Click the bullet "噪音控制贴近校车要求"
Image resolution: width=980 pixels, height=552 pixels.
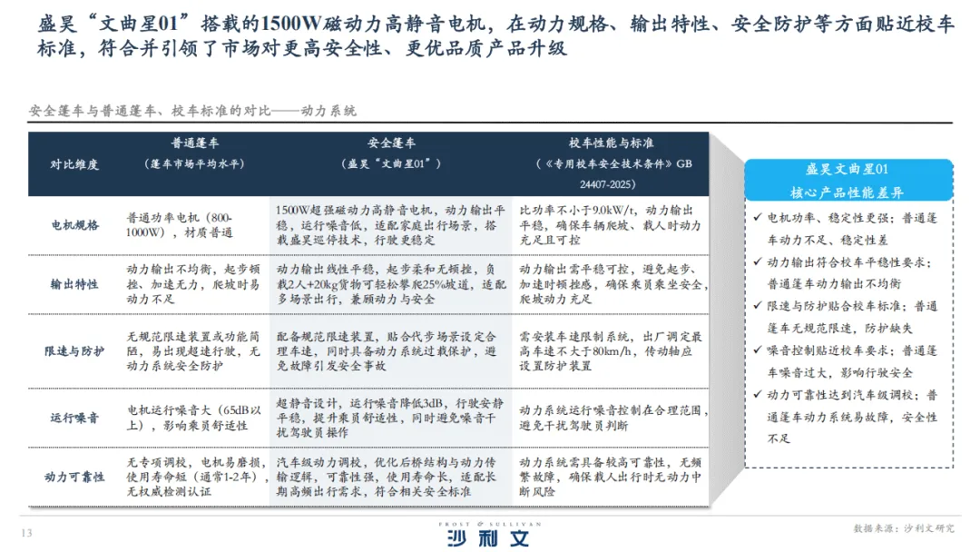point(846,361)
